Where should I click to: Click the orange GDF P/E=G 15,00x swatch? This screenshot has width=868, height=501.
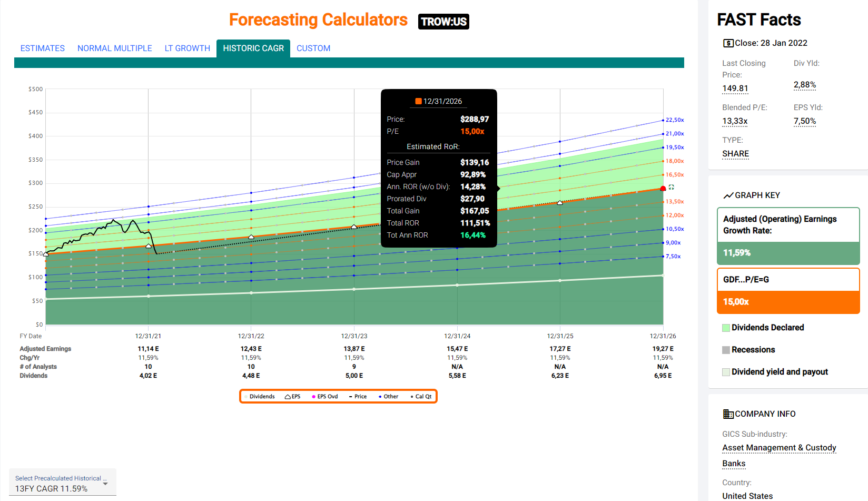[x=788, y=302]
